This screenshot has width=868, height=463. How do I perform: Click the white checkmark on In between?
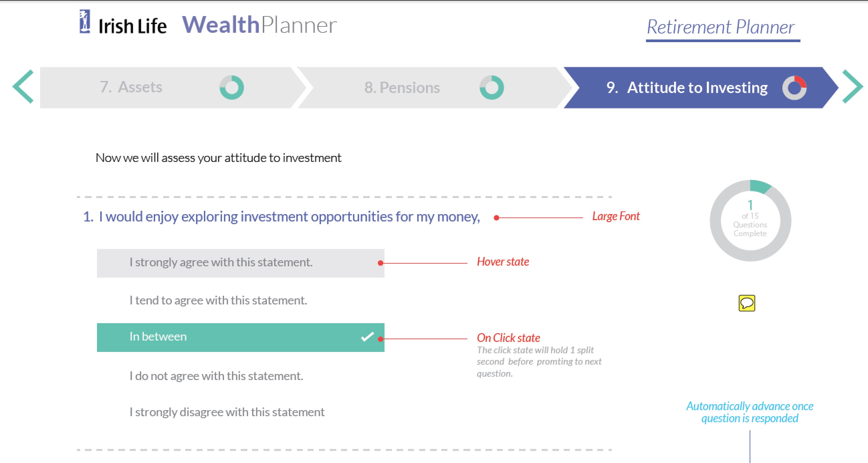pos(367,337)
